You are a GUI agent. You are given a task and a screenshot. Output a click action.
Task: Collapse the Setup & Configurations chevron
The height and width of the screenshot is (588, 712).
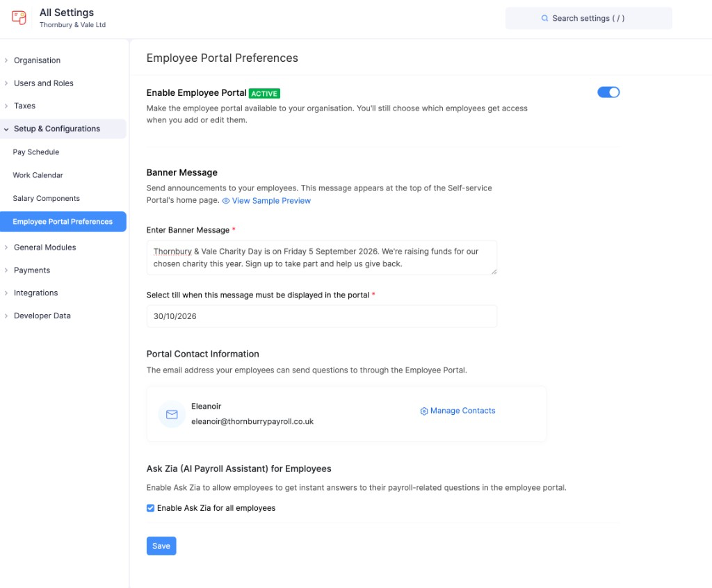click(x=6, y=129)
